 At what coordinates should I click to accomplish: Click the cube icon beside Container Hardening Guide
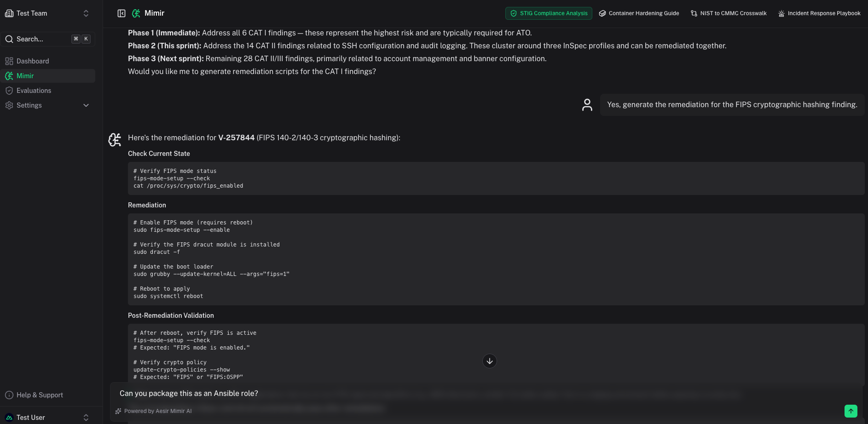coord(602,13)
